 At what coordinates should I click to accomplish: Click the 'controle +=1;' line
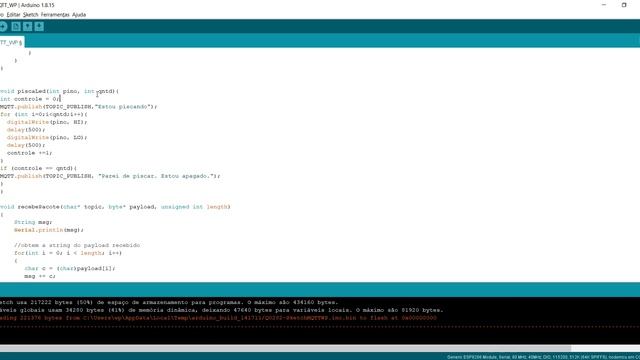(29, 153)
